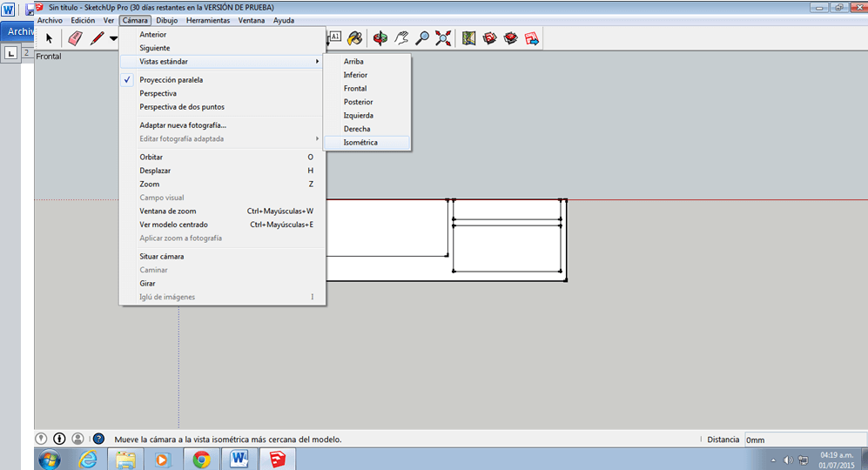Open the Word Archivo tab
The height and width of the screenshot is (470, 868).
(x=17, y=31)
